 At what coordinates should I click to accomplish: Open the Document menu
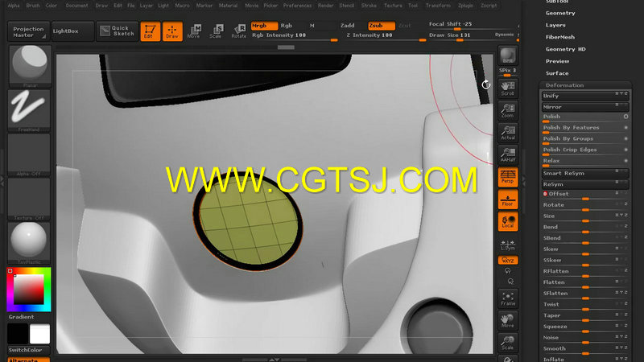(76, 6)
